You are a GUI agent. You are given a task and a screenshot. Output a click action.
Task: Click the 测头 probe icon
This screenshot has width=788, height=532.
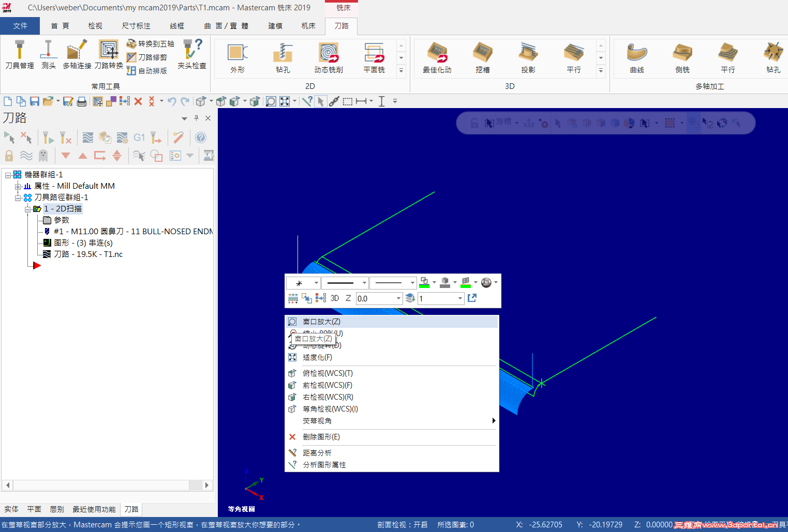click(x=48, y=55)
